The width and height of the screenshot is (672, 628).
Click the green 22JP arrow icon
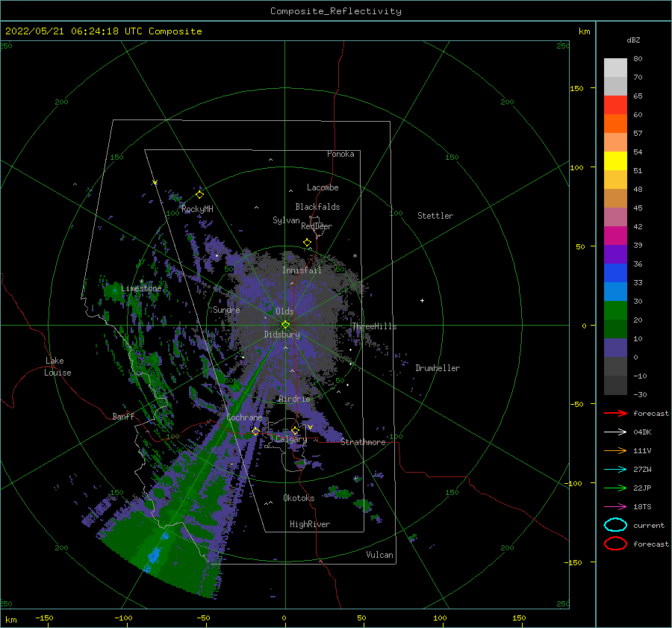click(x=615, y=488)
